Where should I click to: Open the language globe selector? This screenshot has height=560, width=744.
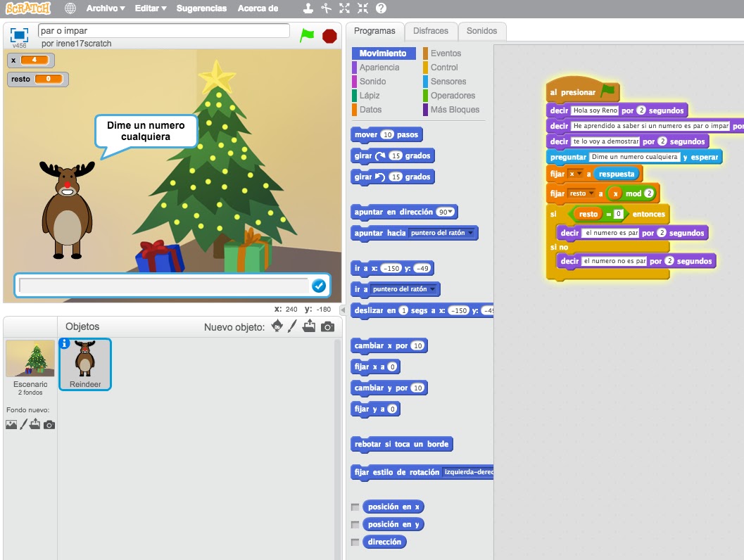click(69, 8)
